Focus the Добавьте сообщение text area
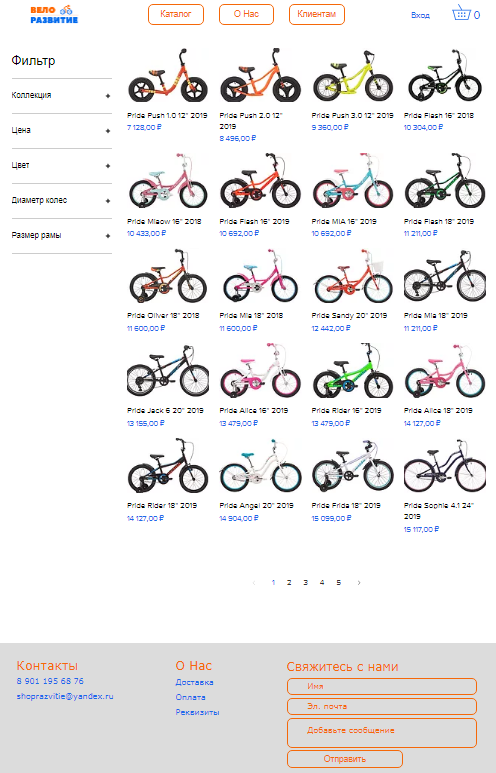This screenshot has width=496, height=773. pyautogui.click(x=382, y=733)
